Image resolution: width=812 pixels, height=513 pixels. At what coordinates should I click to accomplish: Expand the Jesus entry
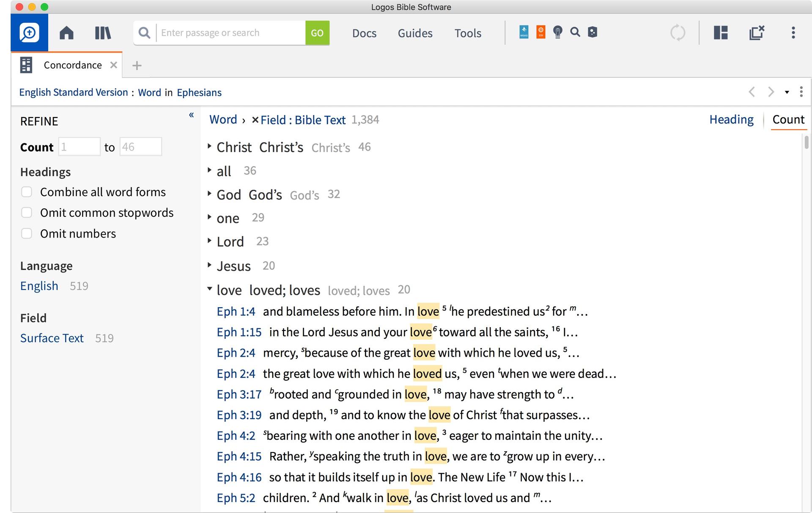click(x=209, y=265)
